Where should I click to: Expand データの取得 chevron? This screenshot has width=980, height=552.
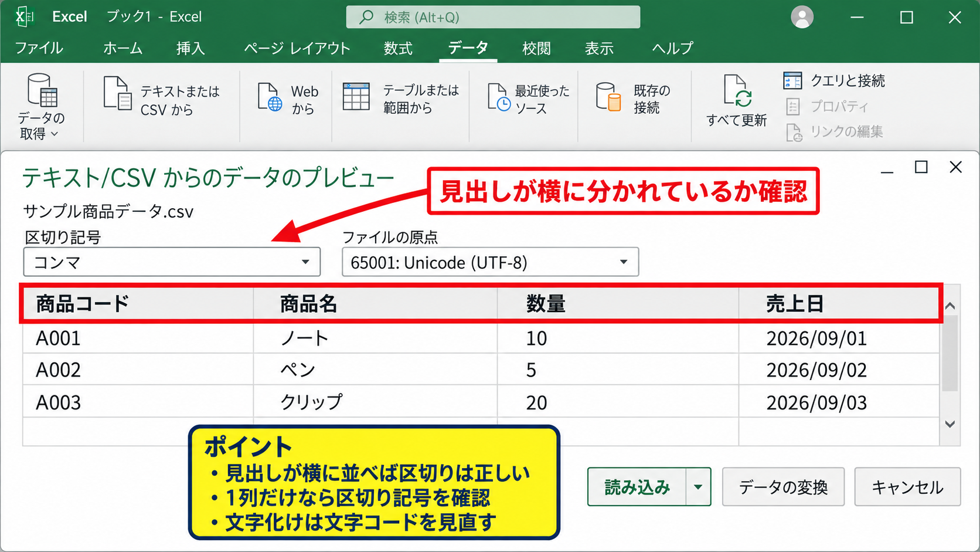click(55, 134)
